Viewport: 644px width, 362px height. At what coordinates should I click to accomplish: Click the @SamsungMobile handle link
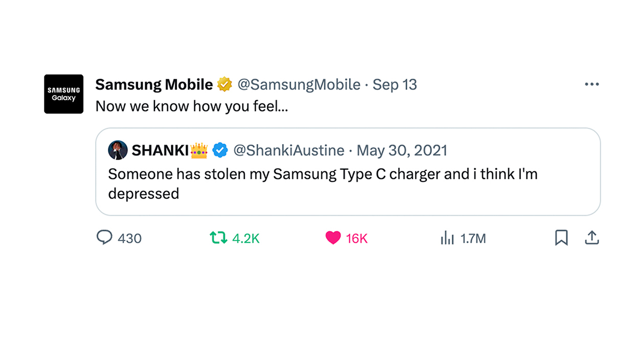[x=299, y=84]
